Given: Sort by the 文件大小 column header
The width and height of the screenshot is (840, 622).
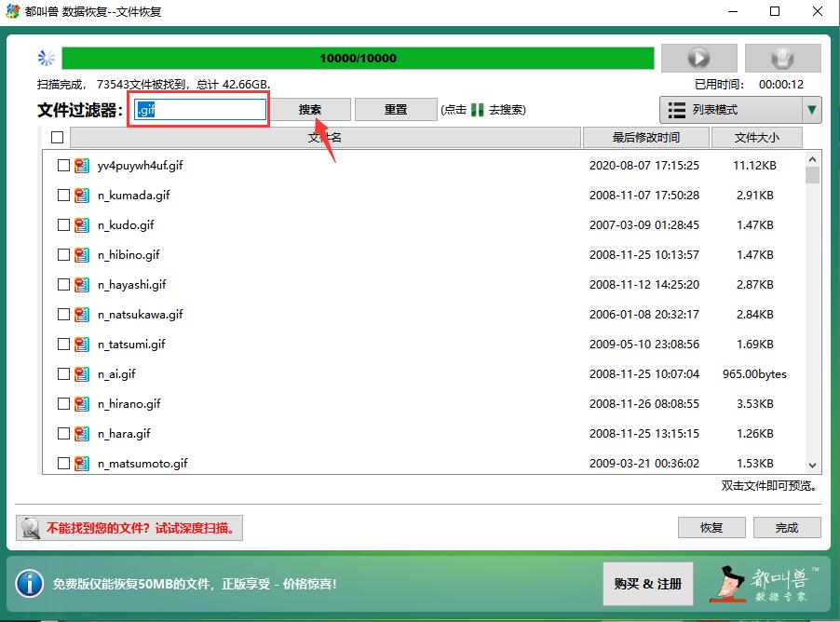Looking at the screenshot, I should click(756, 138).
